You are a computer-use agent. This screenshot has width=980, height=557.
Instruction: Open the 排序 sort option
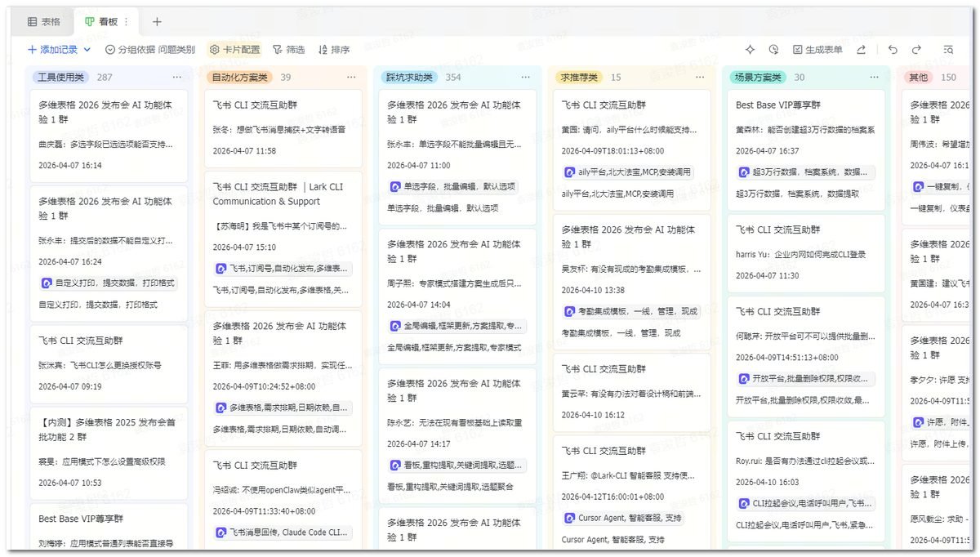[334, 50]
